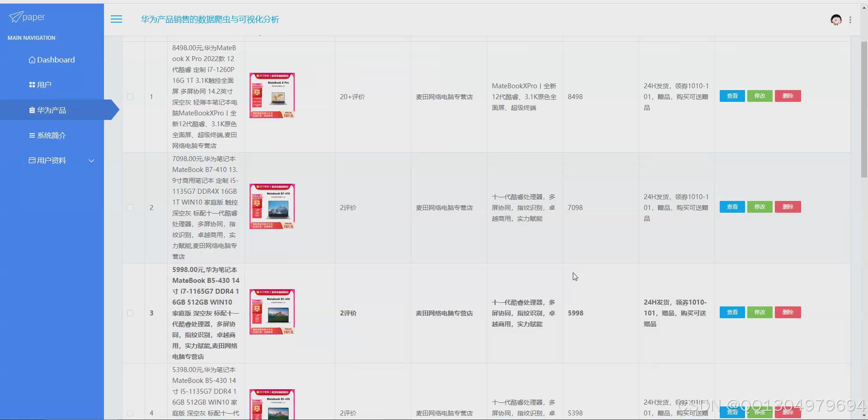
Task: Click the chevron beside 用户资料
Action: [91, 161]
